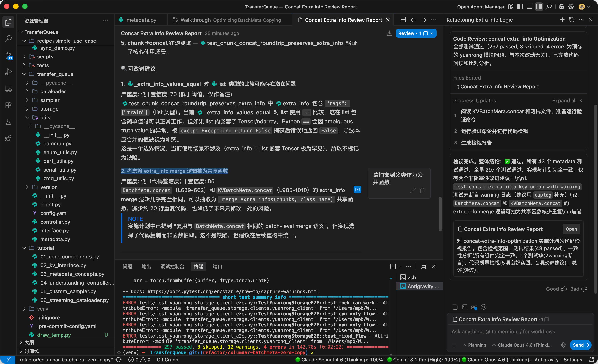The height and width of the screenshot is (364, 598).
Task: Open the Search view in activity bar
Action: point(8,39)
